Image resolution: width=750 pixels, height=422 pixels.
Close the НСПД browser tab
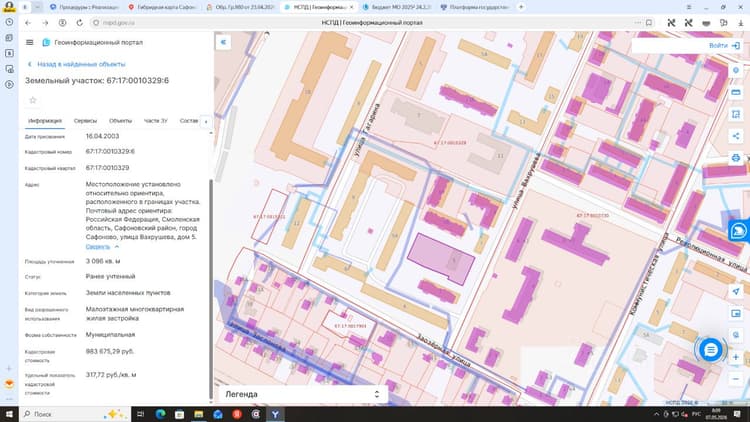(x=352, y=7)
